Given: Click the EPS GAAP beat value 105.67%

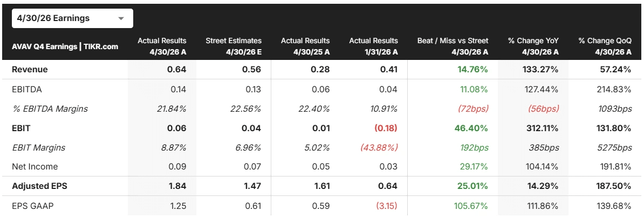Looking at the screenshot, I should 471,206.
